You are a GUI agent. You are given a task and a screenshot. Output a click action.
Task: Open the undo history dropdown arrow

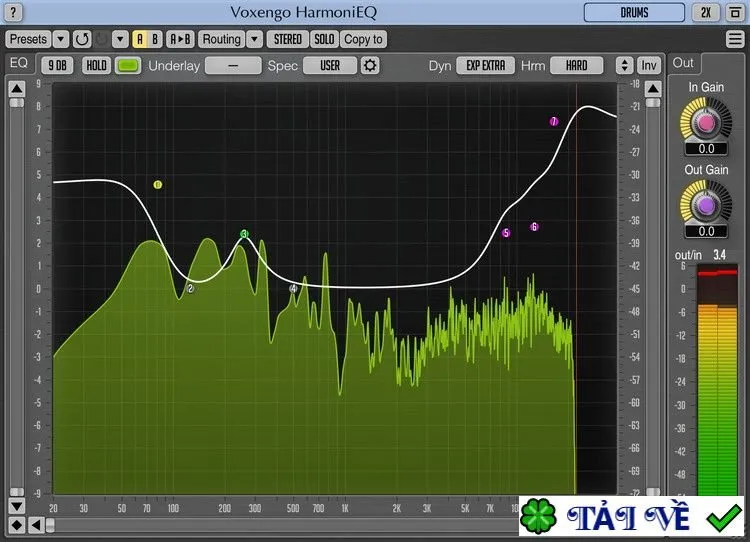tap(120, 39)
